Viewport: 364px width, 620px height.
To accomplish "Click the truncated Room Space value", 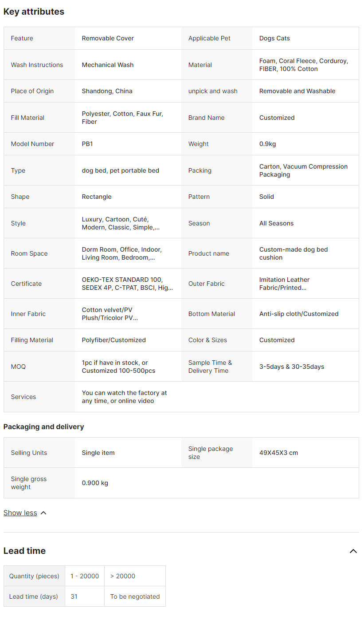I will (x=122, y=253).
